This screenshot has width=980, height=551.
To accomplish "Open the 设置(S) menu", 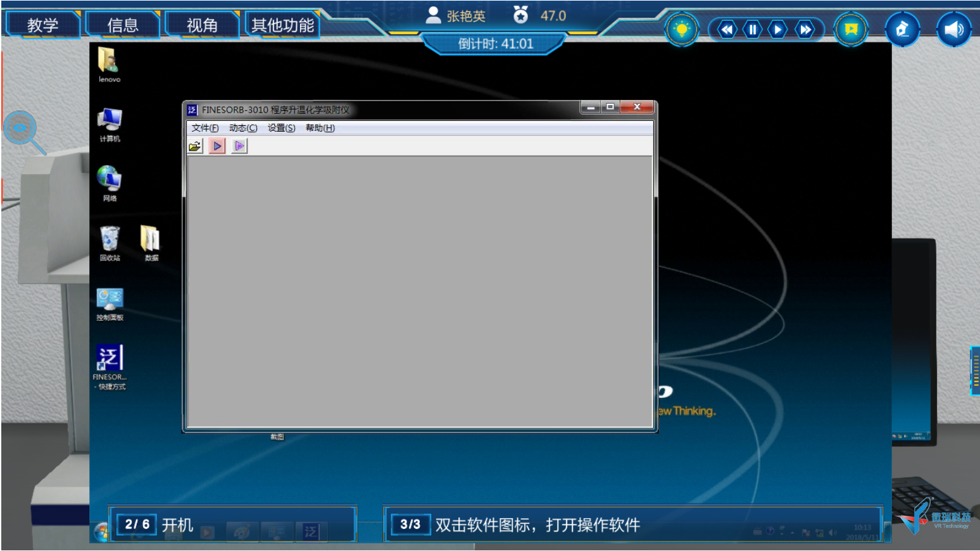I will (x=281, y=128).
